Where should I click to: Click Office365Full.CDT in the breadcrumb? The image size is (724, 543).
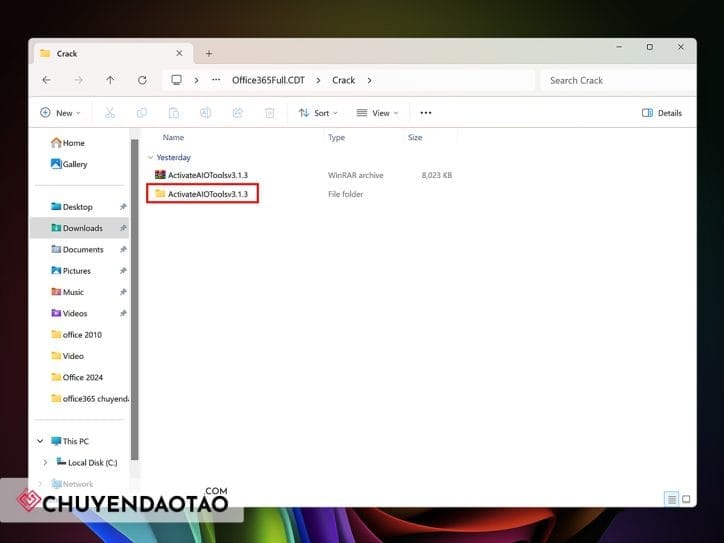(x=268, y=80)
